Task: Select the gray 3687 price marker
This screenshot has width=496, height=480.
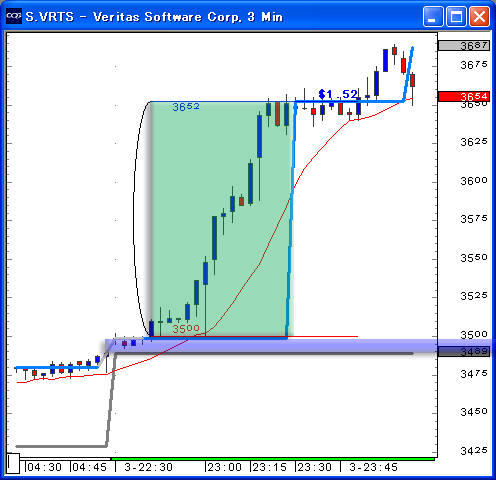Action: 464,45
